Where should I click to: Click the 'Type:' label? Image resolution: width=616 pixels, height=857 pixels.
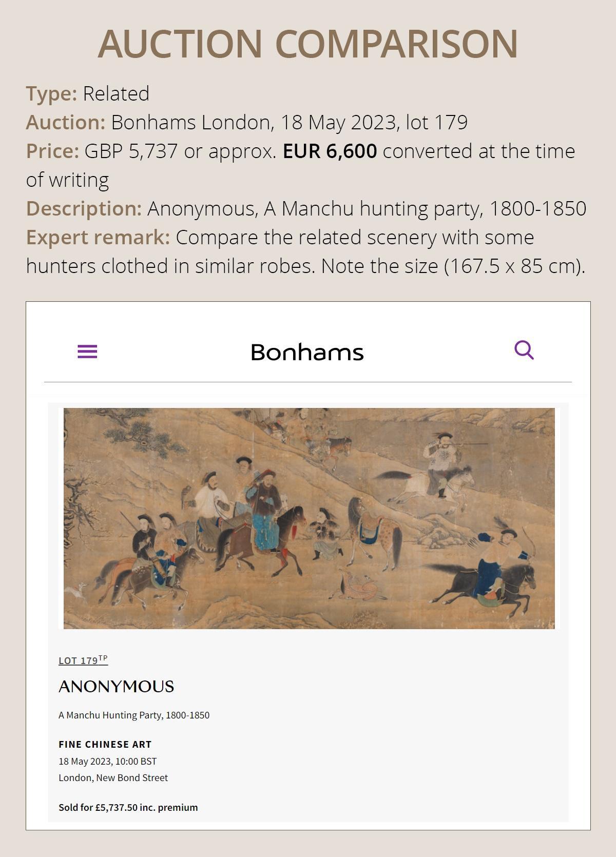point(51,94)
